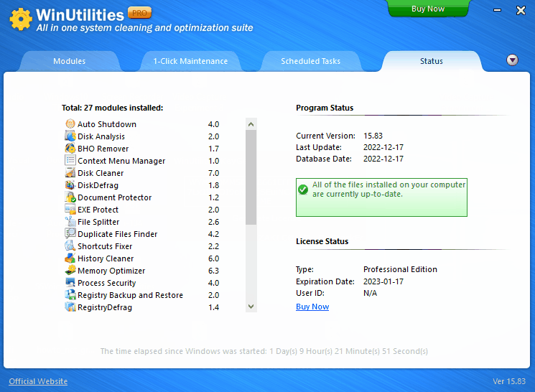Click the Professional Edition license type
The image size is (535, 392).
tap(400, 269)
